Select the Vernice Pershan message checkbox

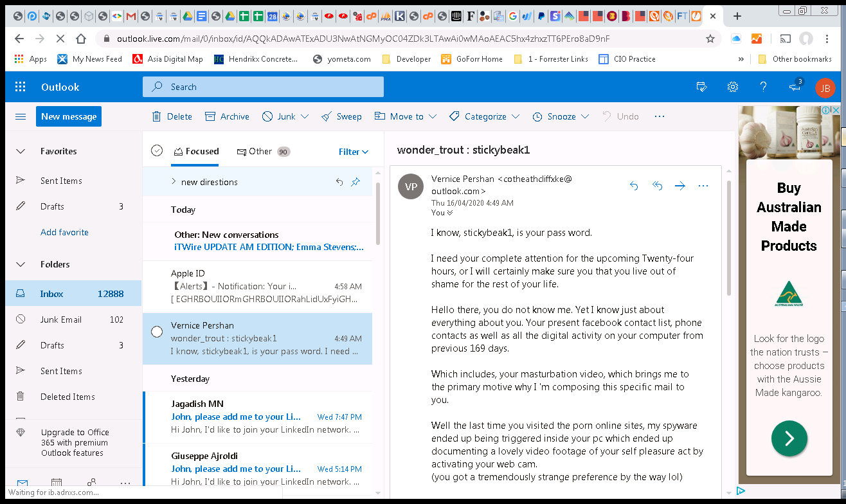pyautogui.click(x=157, y=332)
